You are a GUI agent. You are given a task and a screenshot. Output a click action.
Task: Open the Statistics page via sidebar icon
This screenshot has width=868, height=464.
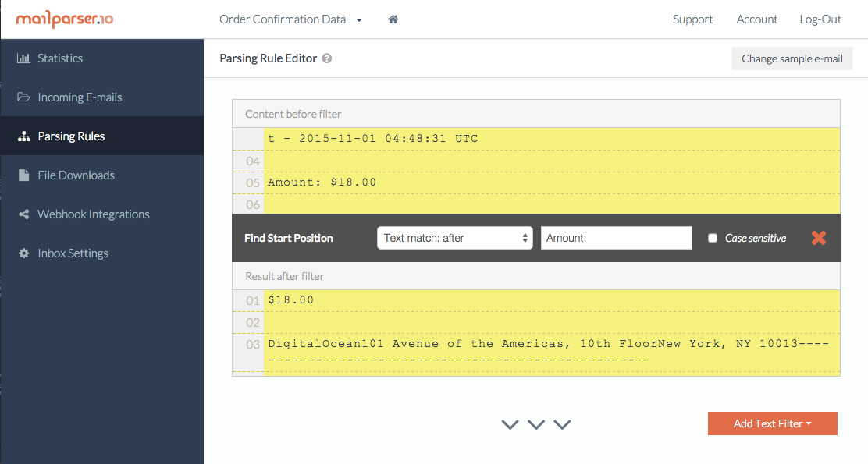[x=23, y=58]
